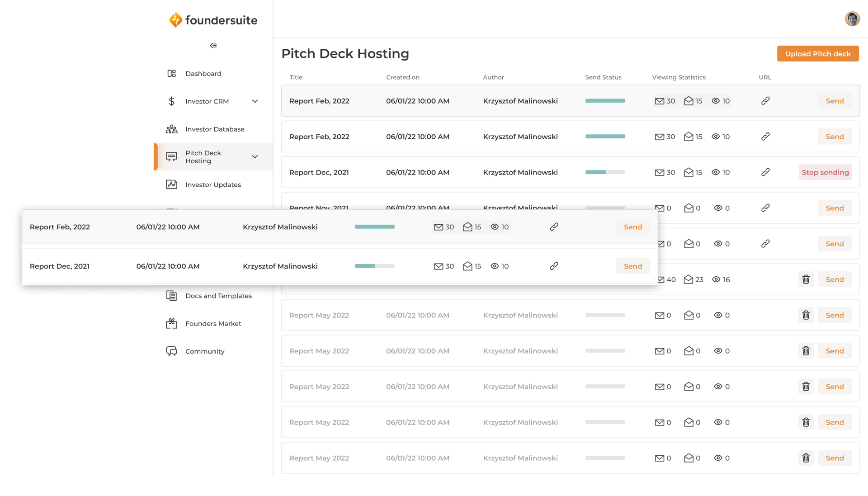Click Send in the overlay Report Feb, 2022 row

(632, 227)
